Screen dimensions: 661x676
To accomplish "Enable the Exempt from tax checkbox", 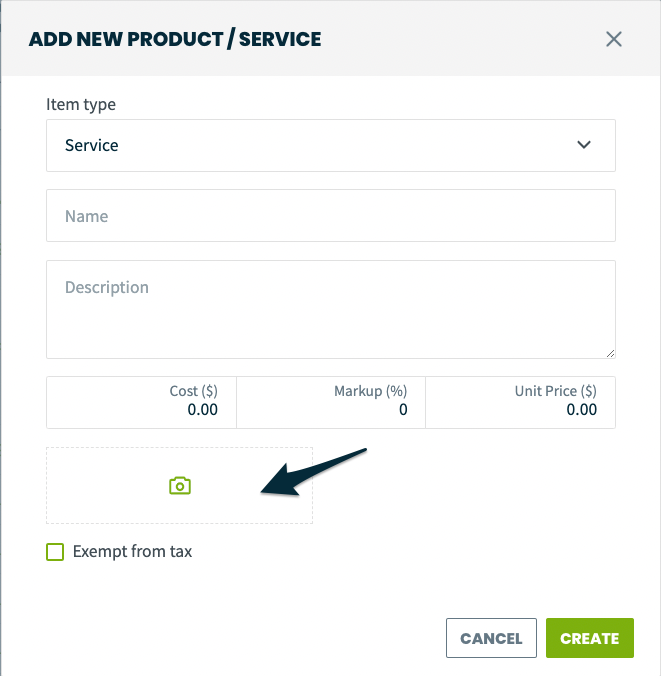I will [x=55, y=552].
